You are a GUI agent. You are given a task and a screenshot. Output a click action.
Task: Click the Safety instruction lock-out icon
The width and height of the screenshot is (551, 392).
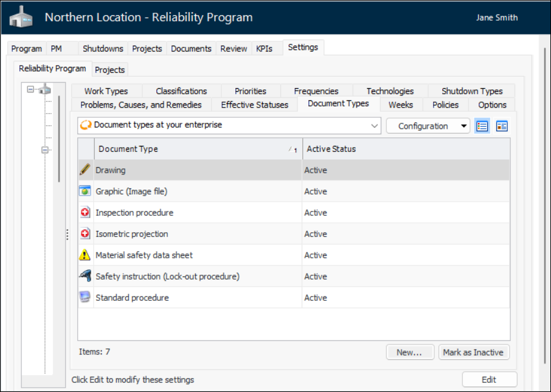point(85,277)
